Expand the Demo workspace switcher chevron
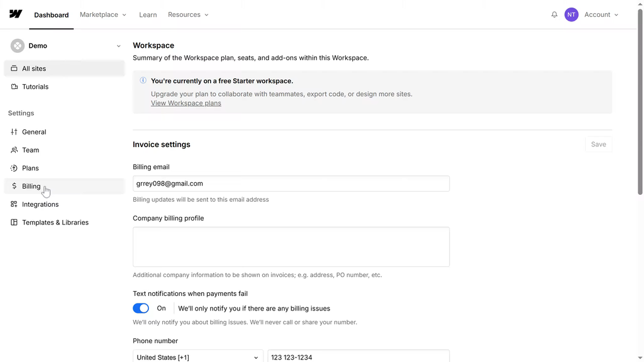644x362 pixels. (x=118, y=46)
